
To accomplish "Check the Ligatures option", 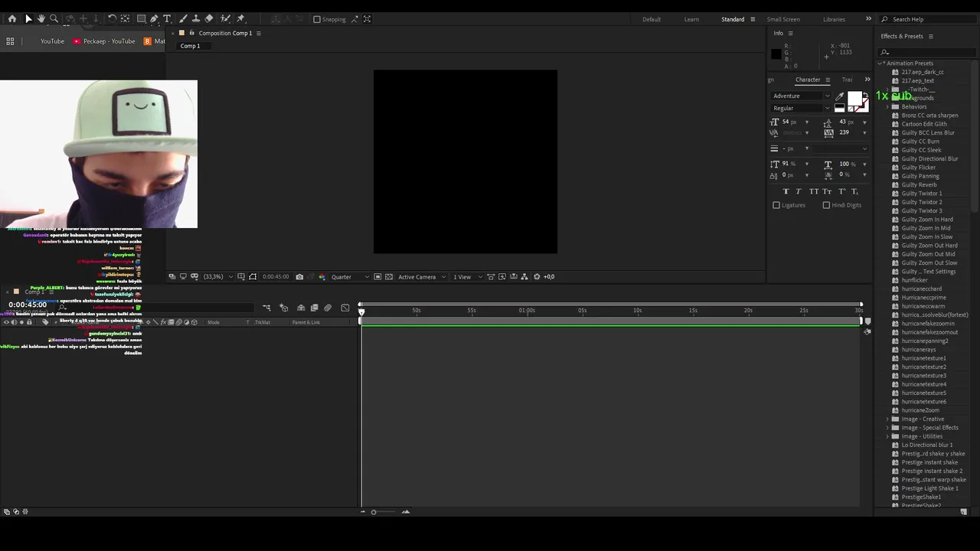I will (x=776, y=205).
